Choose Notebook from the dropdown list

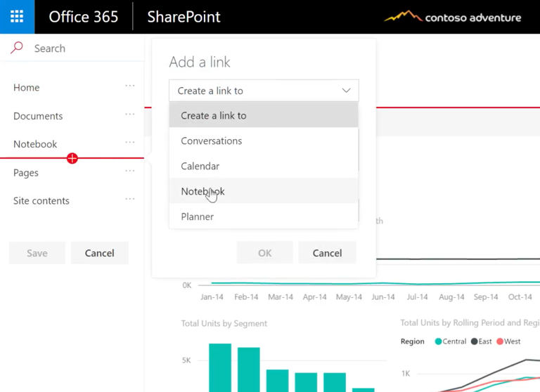pyautogui.click(x=264, y=191)
